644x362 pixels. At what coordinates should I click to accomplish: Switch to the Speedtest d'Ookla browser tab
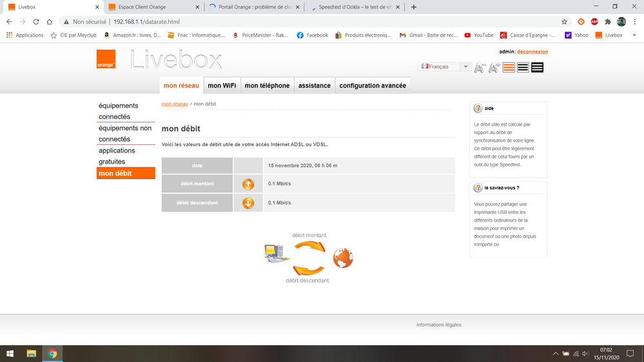coord(355,7)
